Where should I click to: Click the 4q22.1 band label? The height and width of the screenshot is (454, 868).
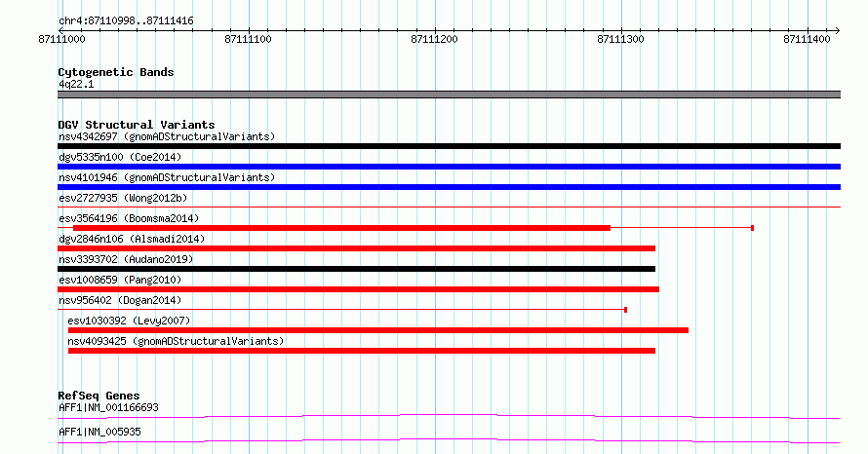76,84
